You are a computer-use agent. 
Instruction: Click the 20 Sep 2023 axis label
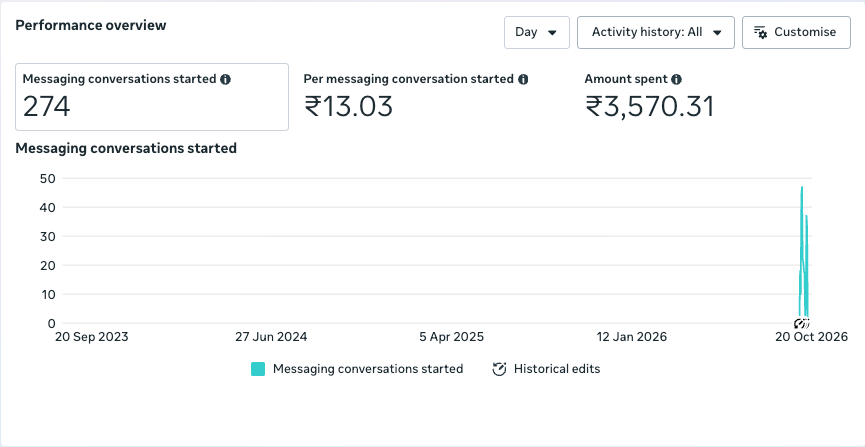click(x=92, y=337)
